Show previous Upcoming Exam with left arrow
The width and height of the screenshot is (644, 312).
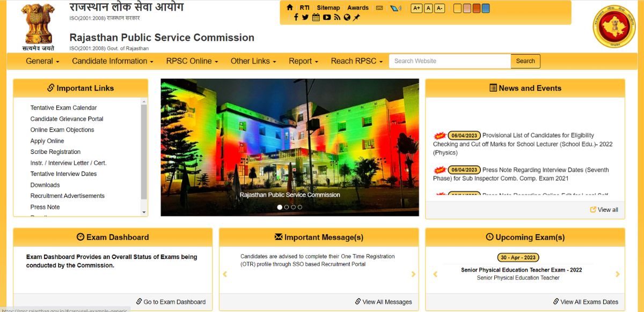[x=435, y=274]
